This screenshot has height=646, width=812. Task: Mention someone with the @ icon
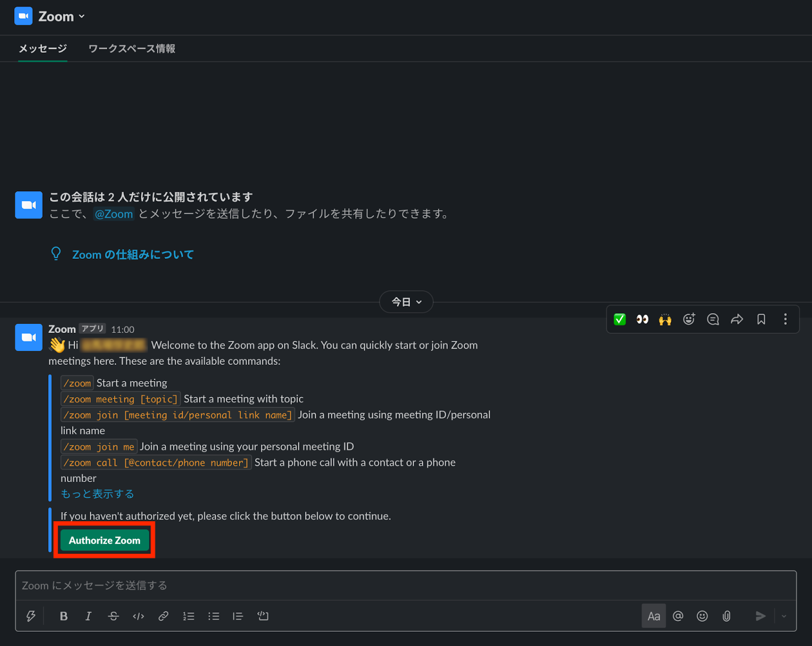[x=678, y=616]
